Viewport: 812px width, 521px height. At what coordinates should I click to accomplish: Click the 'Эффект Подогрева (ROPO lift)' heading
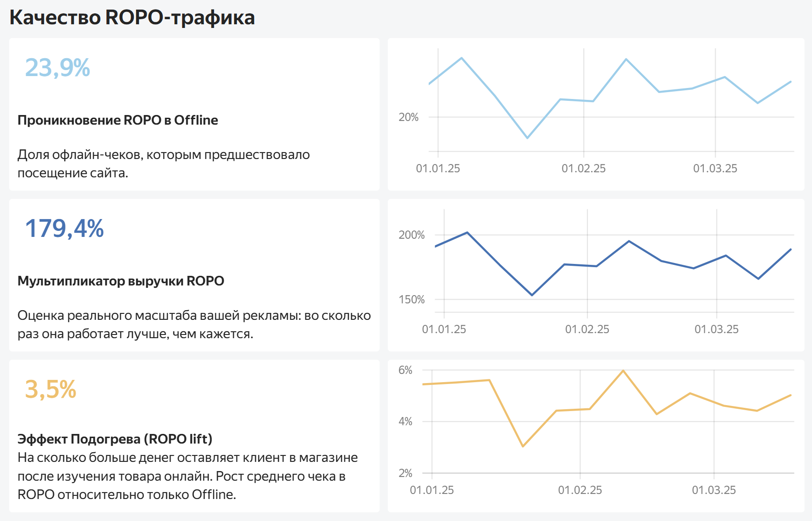coord(115,439)
